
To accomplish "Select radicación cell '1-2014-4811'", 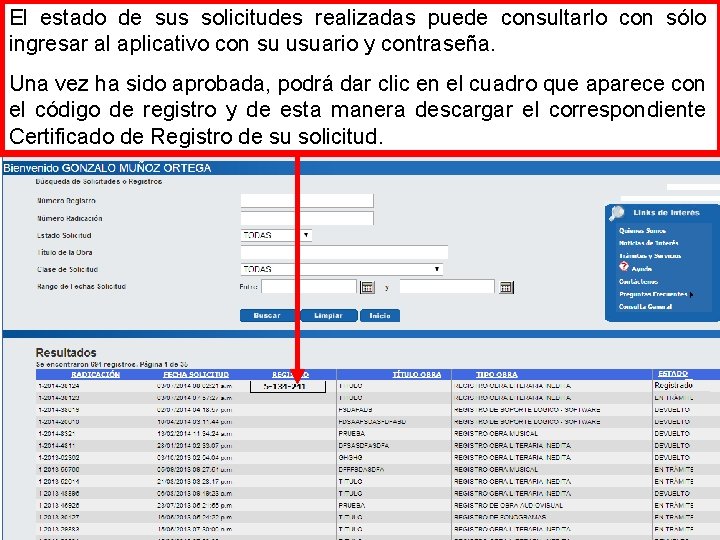I will tap(57, 445).
